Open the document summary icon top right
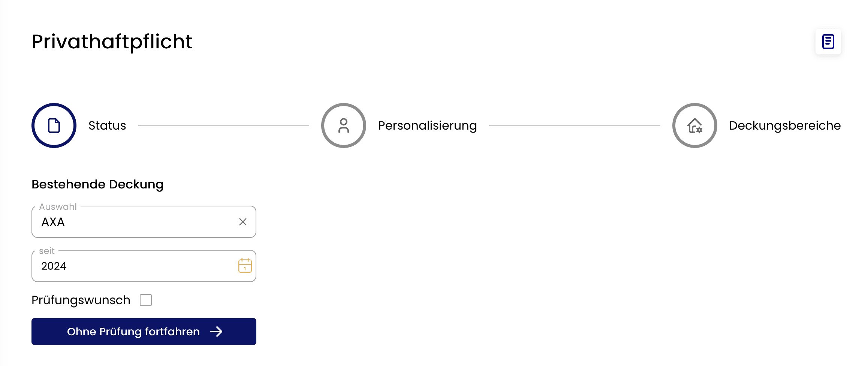This screenshot has width=868, height=366. click(x=828, y=42)
